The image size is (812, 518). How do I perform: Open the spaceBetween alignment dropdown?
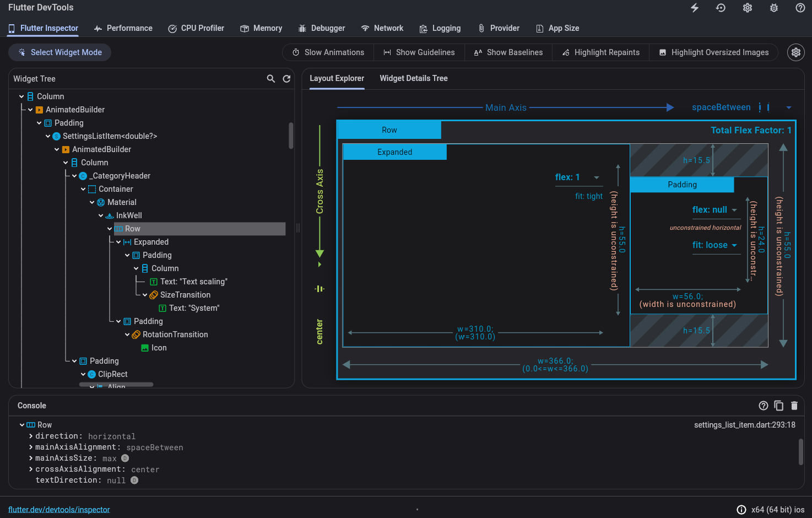[x=789, y=107]
